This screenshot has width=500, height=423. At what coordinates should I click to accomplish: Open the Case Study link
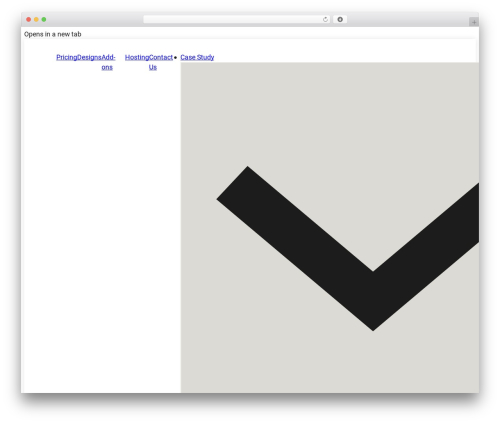197,57
